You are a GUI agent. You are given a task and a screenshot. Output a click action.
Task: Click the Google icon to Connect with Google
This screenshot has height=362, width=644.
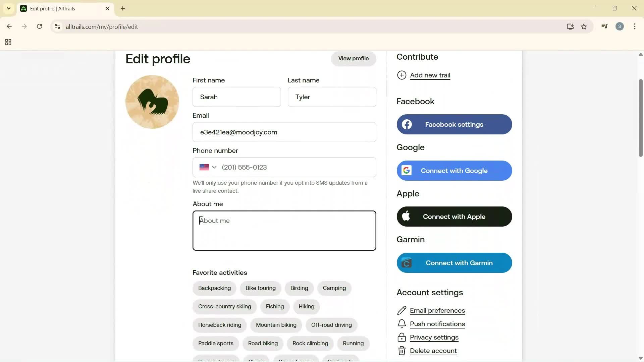tap(407, 170)
